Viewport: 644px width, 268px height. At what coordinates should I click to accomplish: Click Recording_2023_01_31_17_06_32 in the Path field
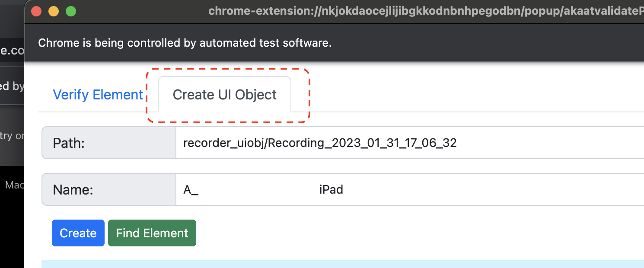[x=362, y=143]
